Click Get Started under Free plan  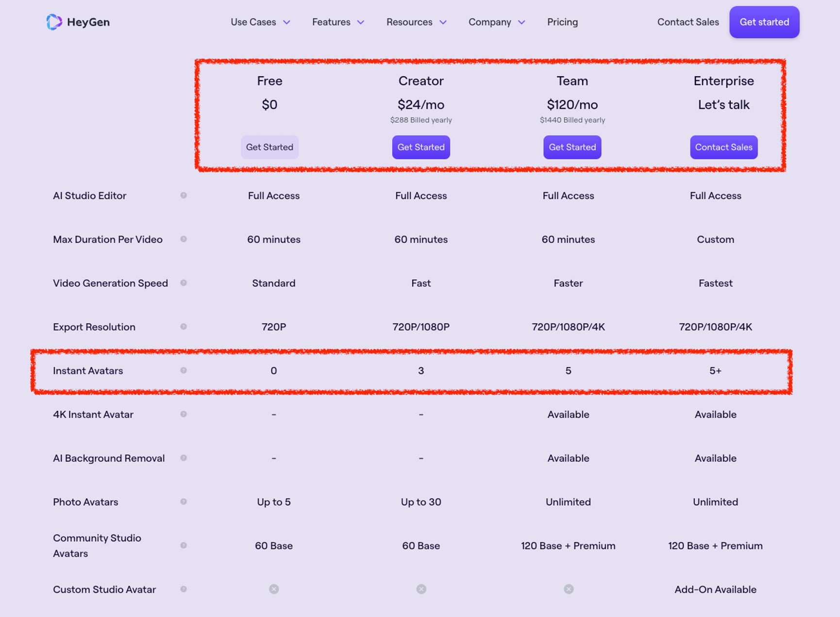[x=269, y=147]
